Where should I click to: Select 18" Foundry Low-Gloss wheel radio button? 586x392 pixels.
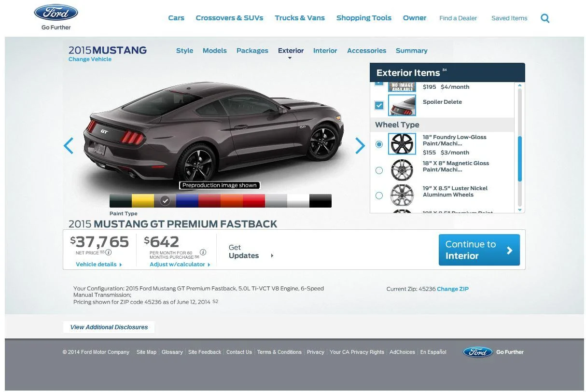[x=379, y=144]
